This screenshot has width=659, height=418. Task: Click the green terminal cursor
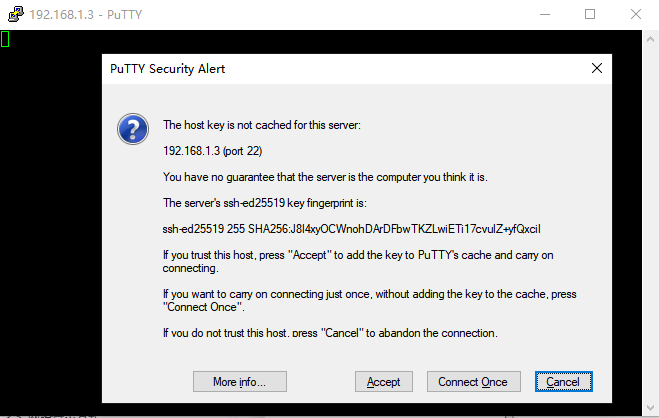[5, 39]
